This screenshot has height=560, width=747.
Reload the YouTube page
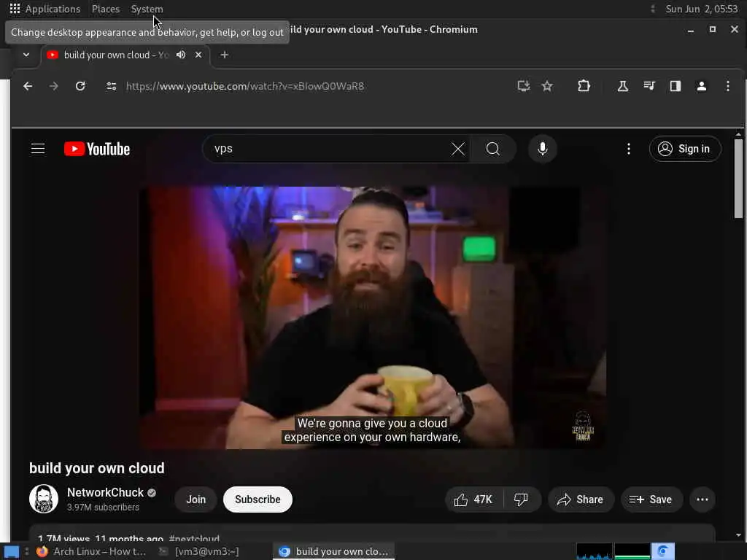(x=80, y=86)
